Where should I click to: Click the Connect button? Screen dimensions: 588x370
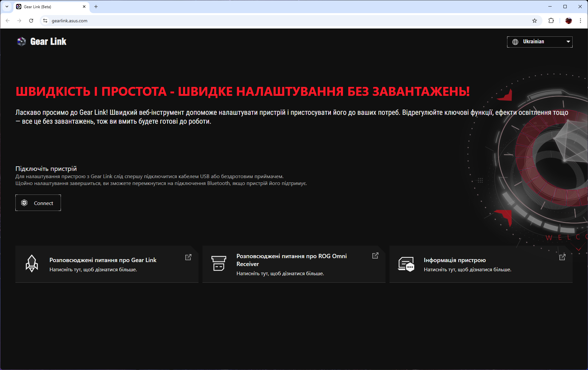point(38,203)
